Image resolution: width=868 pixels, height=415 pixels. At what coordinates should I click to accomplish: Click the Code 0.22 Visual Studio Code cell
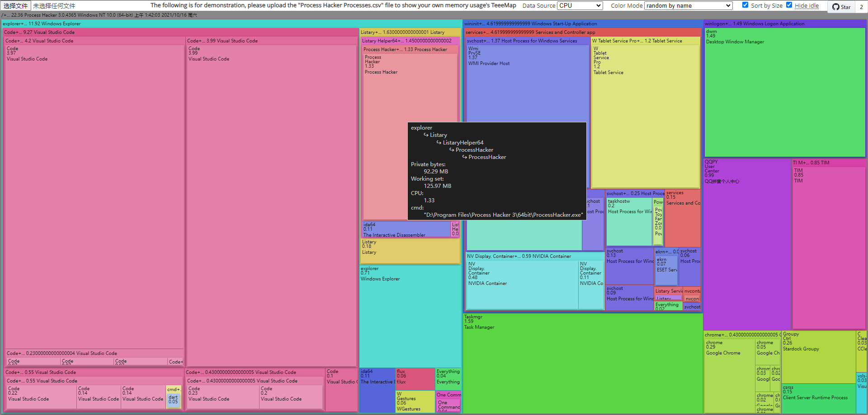click(42, 397)
